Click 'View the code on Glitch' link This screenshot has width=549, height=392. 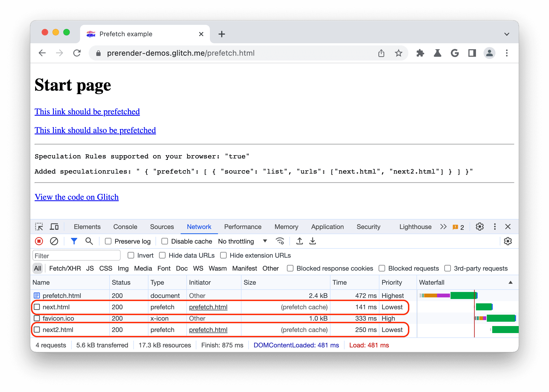(x=76, y=196)
